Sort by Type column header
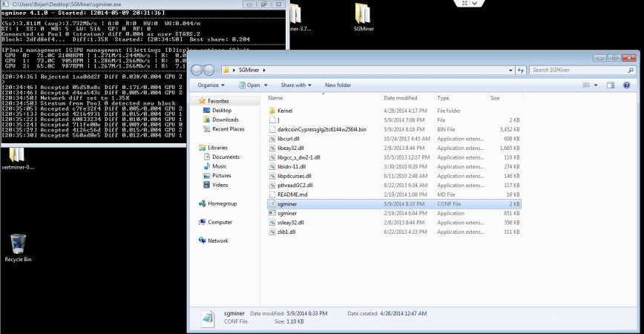This screenshot has width=644, height=334. 443,98
